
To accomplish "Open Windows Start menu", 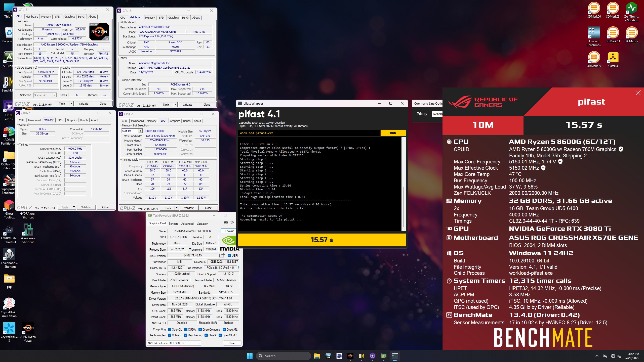I will [x=250, y=356].
